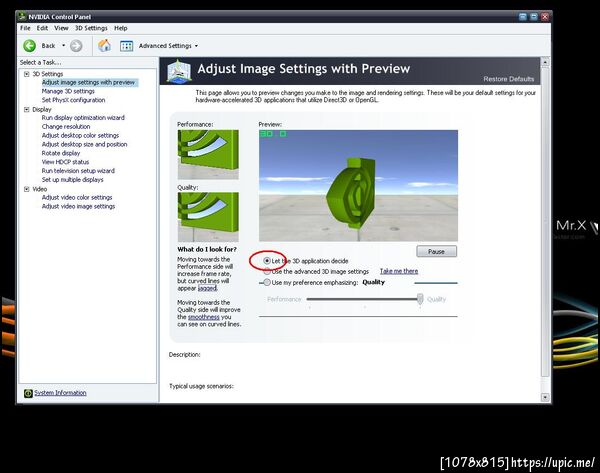
Task: Open the Home icon in toolbar
Action: point(104,46)
